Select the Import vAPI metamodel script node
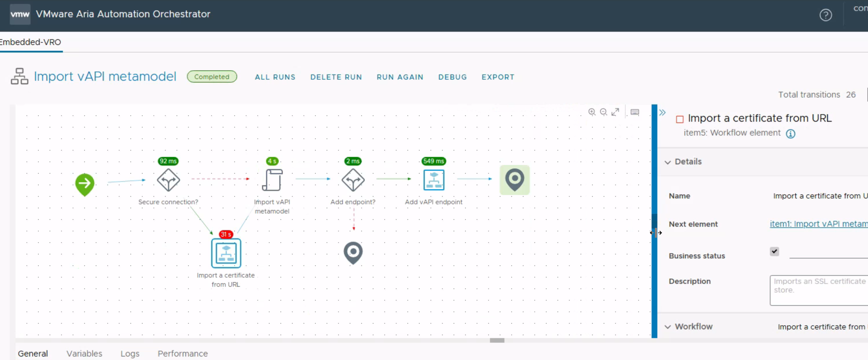The image size is (868, 360). point(272,180)
